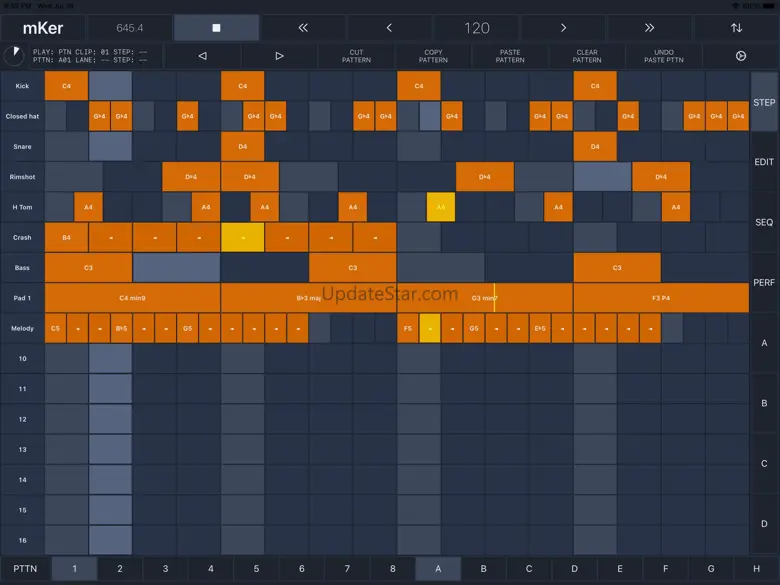Select the Snare lane label
This screenshot has width=780, height=585.
pyautogui.click(x=22, y=146)
